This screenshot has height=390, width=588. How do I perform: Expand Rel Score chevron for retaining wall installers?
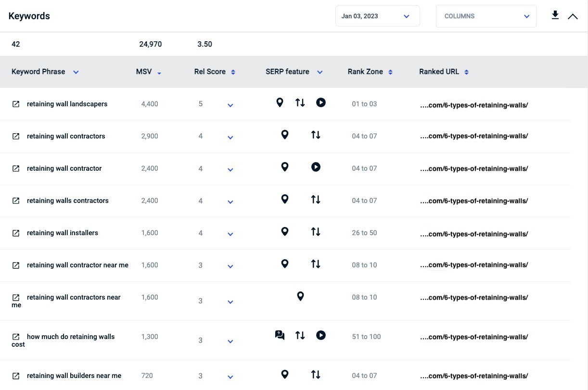pyautogui.click(x=230, y=234)
